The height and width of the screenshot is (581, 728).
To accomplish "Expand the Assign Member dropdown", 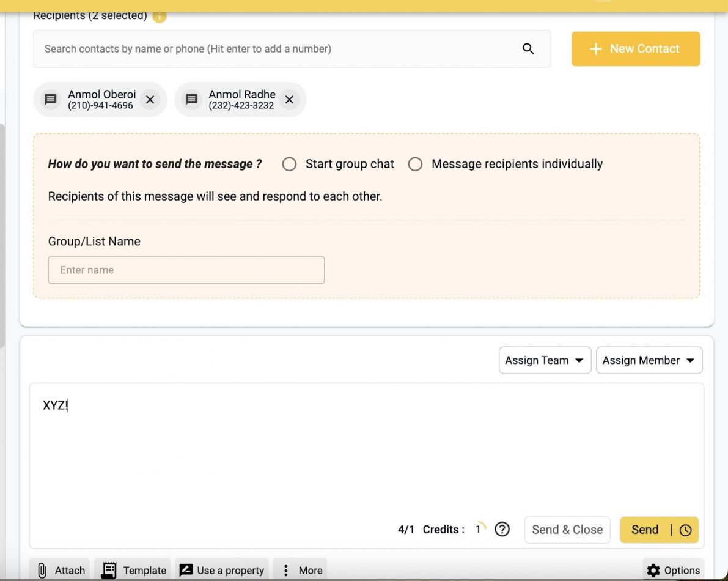I will (649, 360).
